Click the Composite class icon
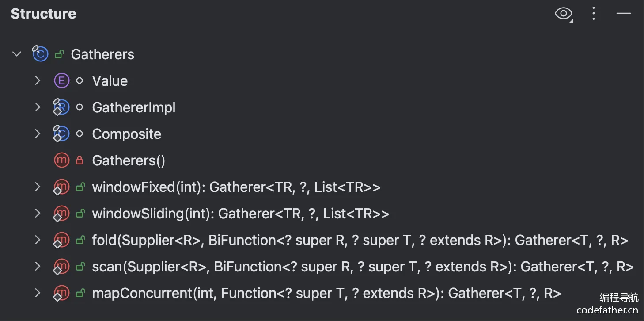The width and height of the screenshot is (644, 321). point(61,134)
